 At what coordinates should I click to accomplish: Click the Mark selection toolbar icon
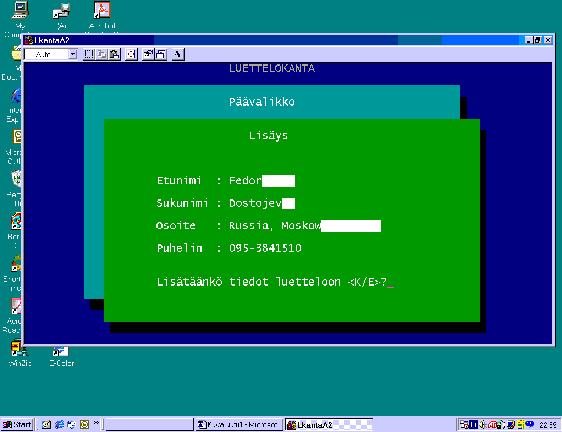[89, 54]
